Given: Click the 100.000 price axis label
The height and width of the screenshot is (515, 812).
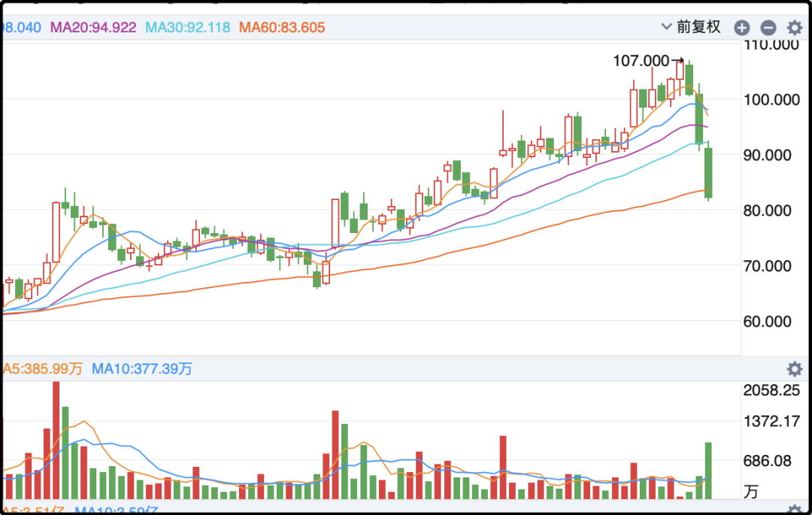Looking at the screenshot, I should tap(771, 99).
